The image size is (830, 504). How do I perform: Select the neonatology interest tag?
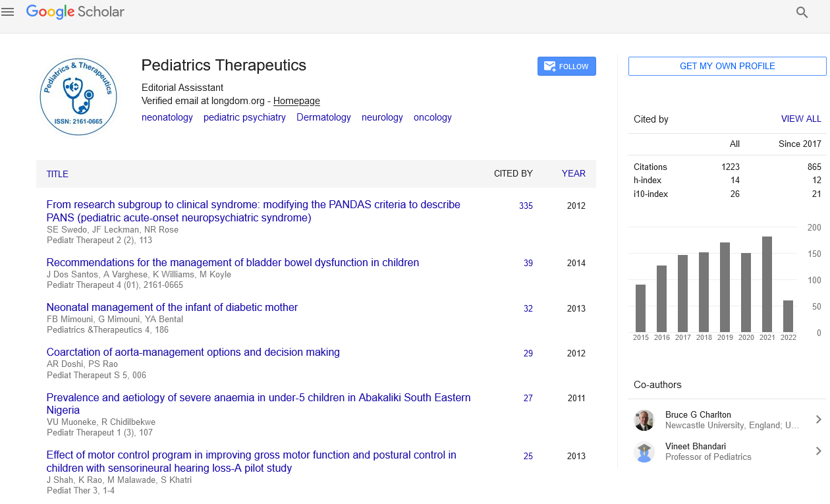point(167,117)
